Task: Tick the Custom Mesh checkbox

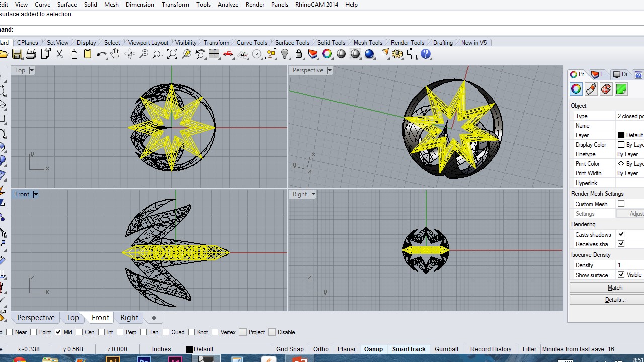Action: tap(621, 204)
